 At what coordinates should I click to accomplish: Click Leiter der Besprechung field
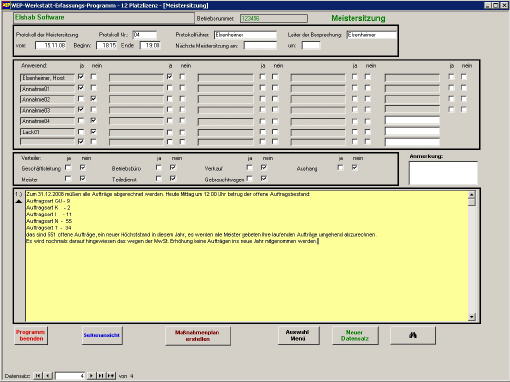pyautogui.click(x=371, y=35)
